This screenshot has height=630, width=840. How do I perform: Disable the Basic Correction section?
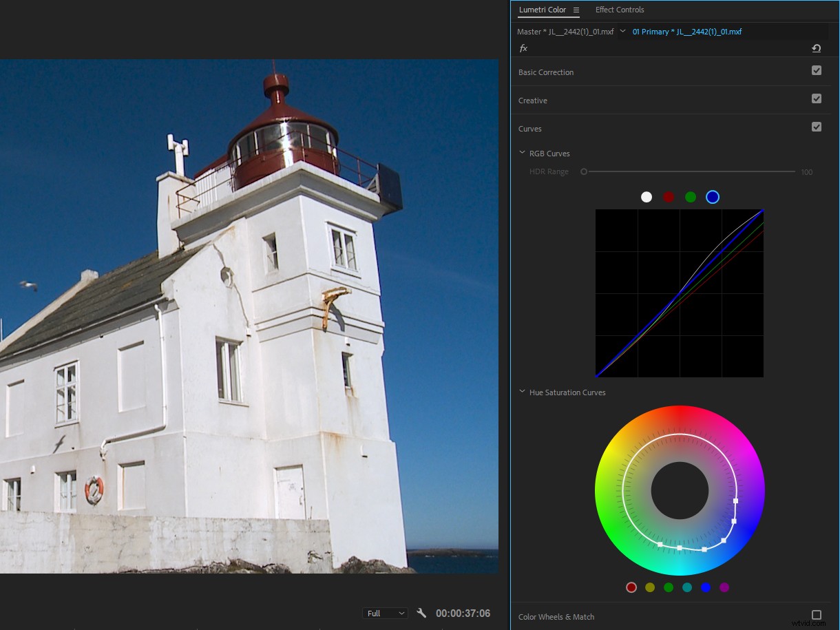(817, 70)
